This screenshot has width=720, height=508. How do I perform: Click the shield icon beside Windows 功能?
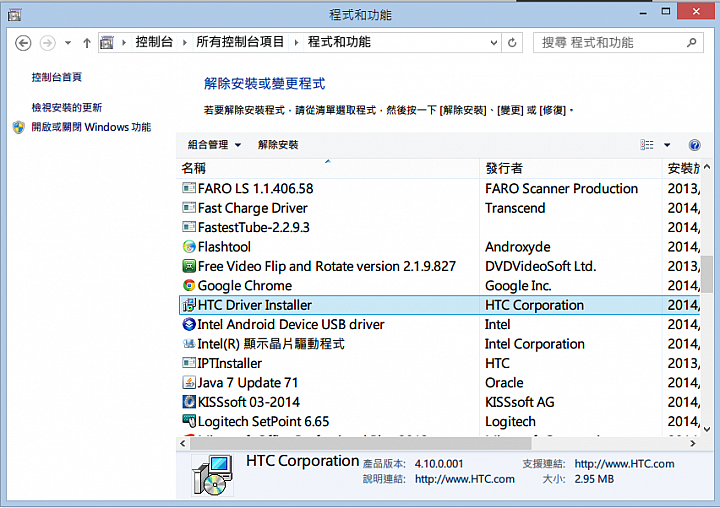point(19,127)
